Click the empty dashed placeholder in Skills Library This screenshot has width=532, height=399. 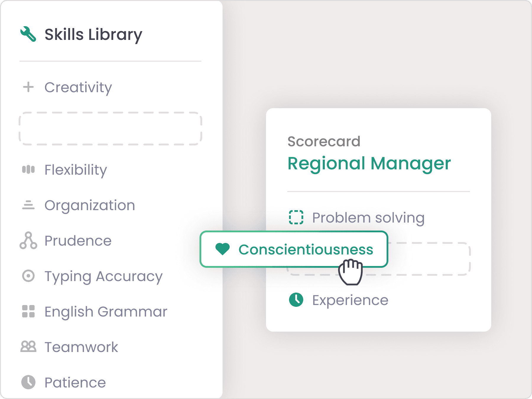[x=110, y=129]
